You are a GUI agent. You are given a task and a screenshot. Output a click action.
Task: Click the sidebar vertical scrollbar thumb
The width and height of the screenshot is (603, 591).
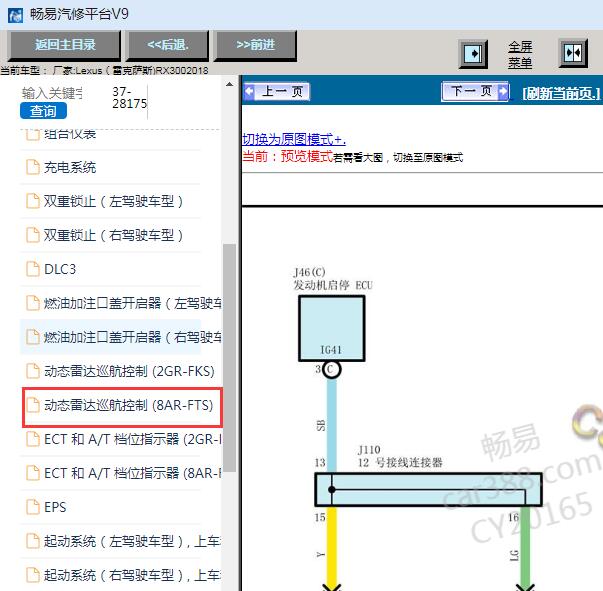click(230, 358)
